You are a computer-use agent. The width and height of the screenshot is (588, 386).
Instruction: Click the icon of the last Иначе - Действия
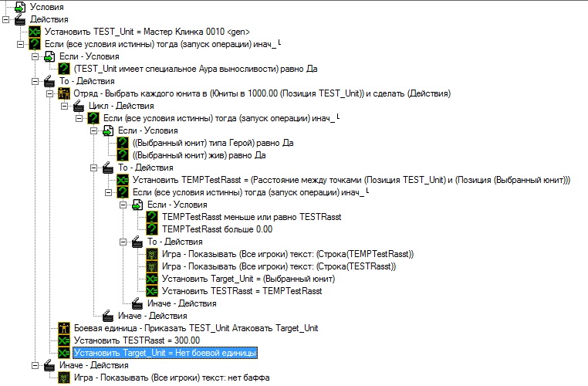pos(49,365)
